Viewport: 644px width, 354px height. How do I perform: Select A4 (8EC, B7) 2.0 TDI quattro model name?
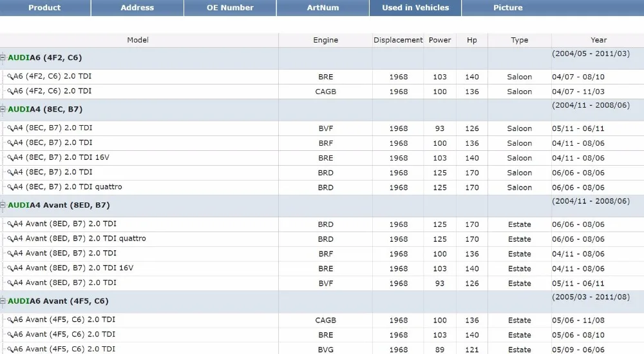[68, 187]
